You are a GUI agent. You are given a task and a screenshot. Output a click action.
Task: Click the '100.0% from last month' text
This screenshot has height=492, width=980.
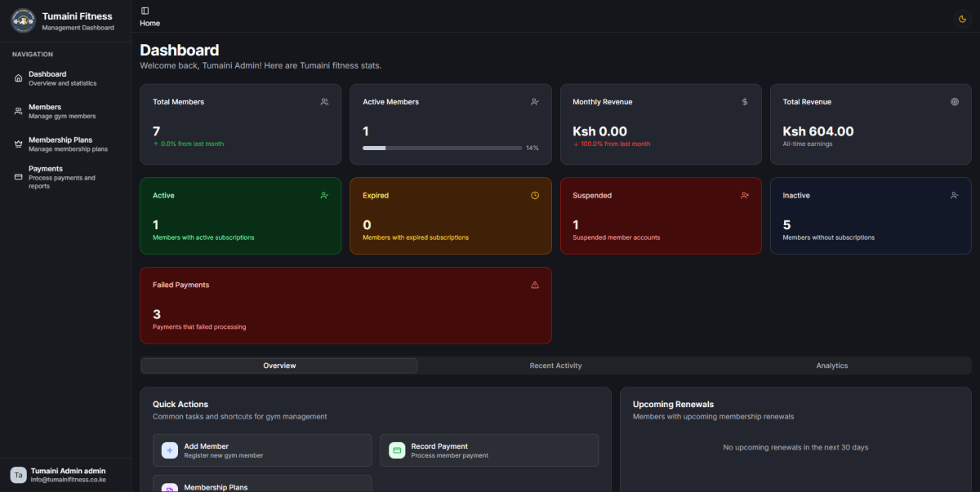tap(616, 144)
